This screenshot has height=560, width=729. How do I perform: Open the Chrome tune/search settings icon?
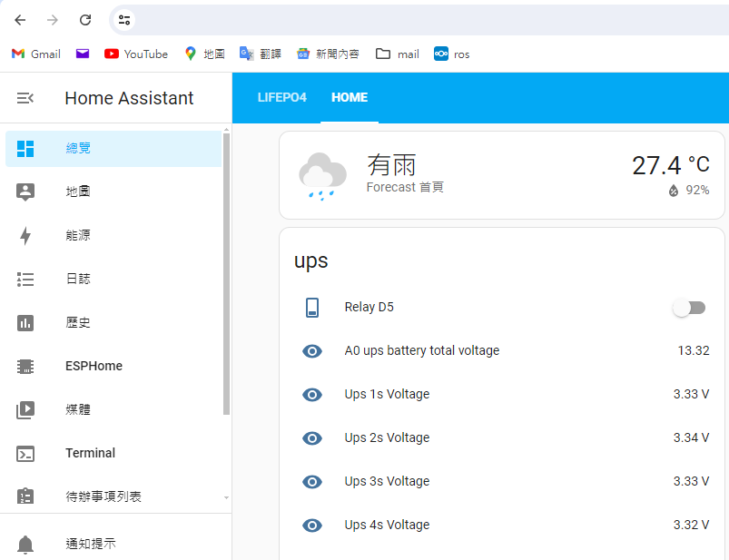[125, 19]
